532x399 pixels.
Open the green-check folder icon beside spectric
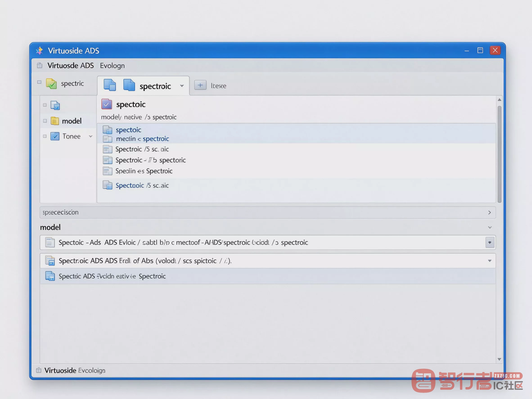point(51,83)
